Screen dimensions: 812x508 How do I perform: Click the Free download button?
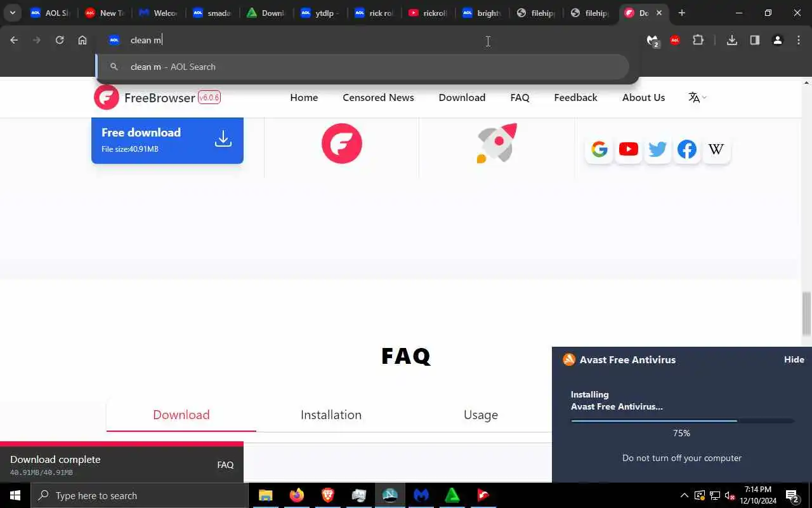point(167,140)
